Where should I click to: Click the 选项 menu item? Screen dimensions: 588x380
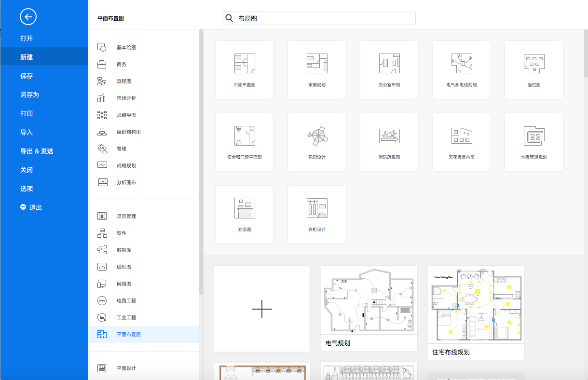[44, 189]
